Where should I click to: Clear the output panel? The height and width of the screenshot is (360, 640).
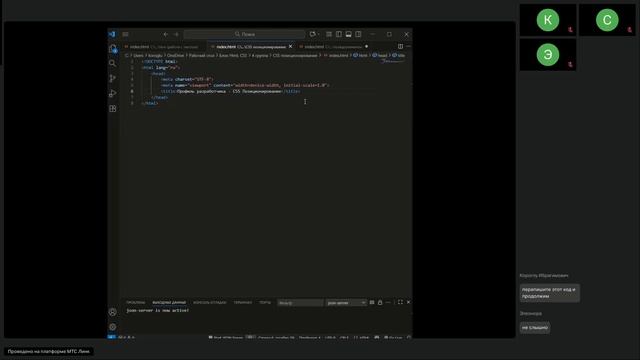pyautogui.click(x=372, y=302)
